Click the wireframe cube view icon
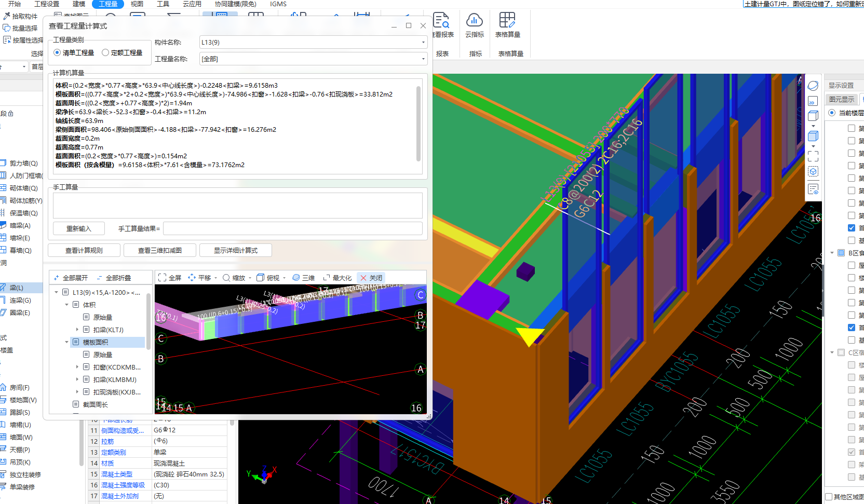Screen dimensions: 864x504 tap(813, 116)
